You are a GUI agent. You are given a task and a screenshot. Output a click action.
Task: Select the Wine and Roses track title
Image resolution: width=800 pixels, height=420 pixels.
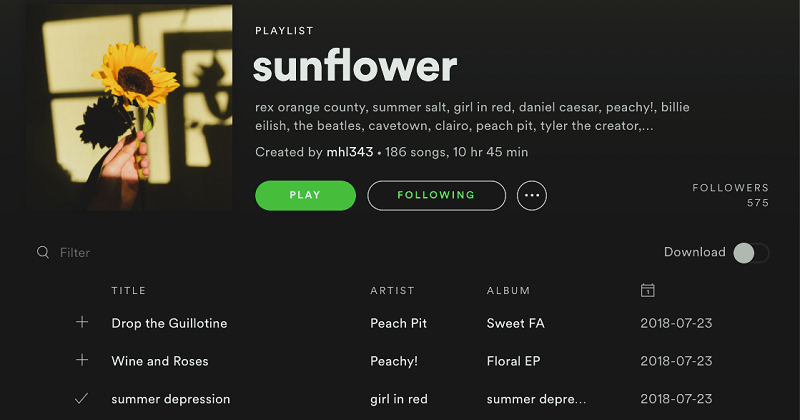(160, 361)
